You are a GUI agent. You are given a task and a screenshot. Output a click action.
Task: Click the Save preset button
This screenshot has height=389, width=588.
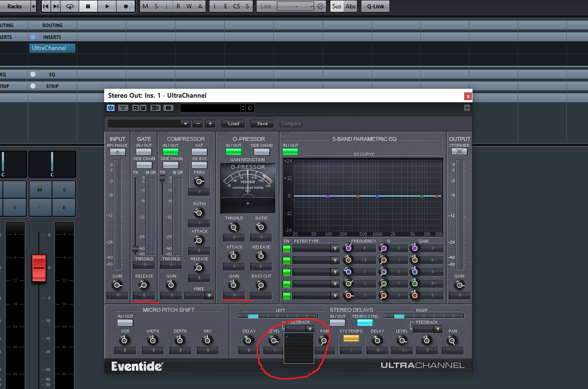pyautogui.click(x=262, y=124)
